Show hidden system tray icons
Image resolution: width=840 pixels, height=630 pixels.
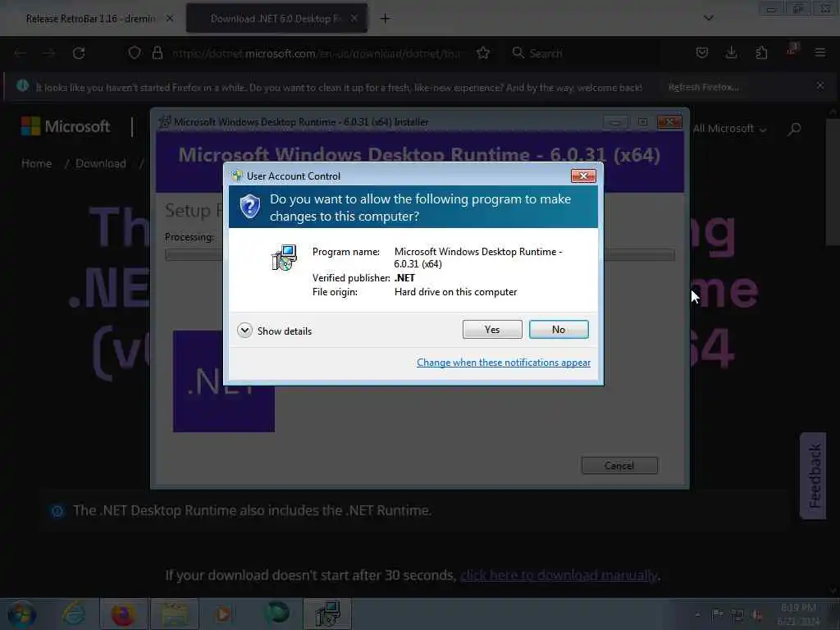pos(697,614)
